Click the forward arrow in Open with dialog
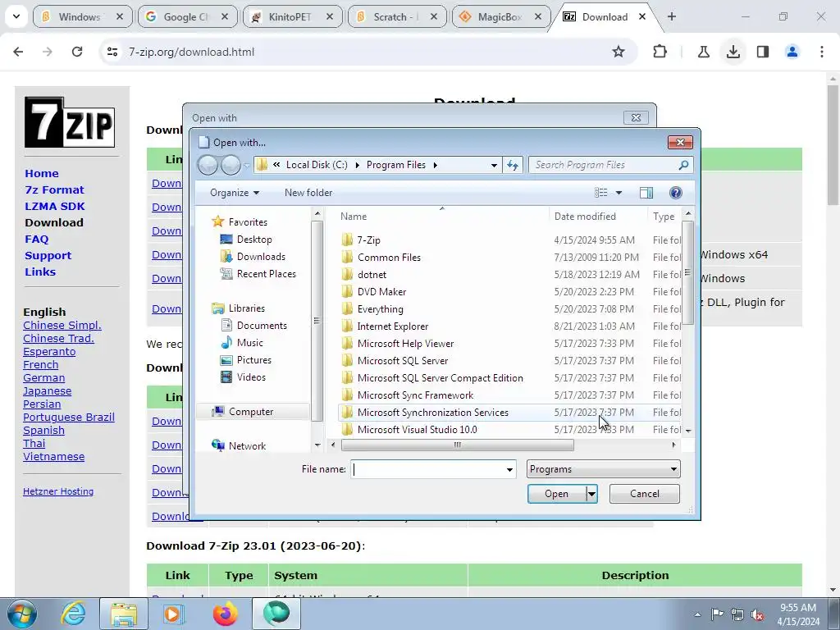840x630 pixels. pyautogui.click(x=231, y=165)
